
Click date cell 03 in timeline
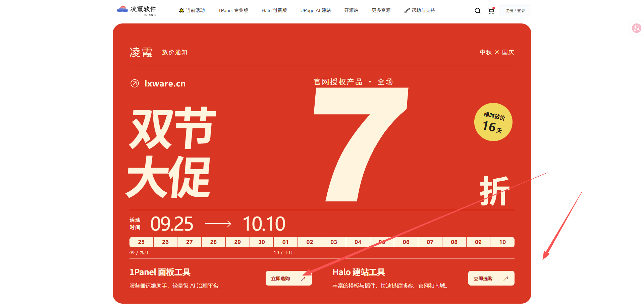(x=334, y=242)
